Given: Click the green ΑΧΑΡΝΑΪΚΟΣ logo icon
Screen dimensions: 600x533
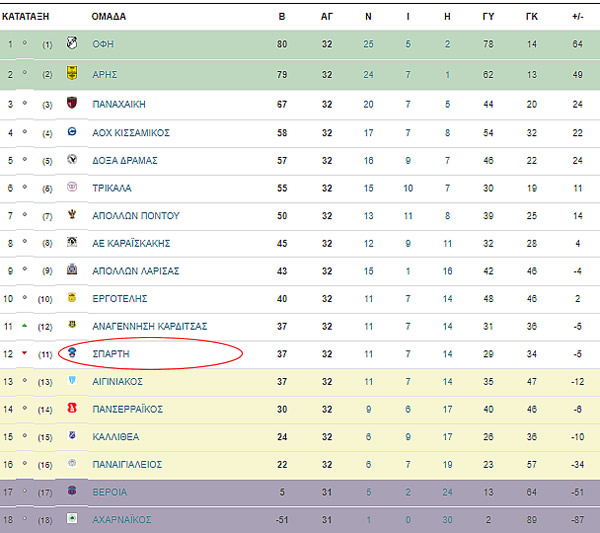Looking at the screenshot, I should pyautogui.click(x=72, y=518).
